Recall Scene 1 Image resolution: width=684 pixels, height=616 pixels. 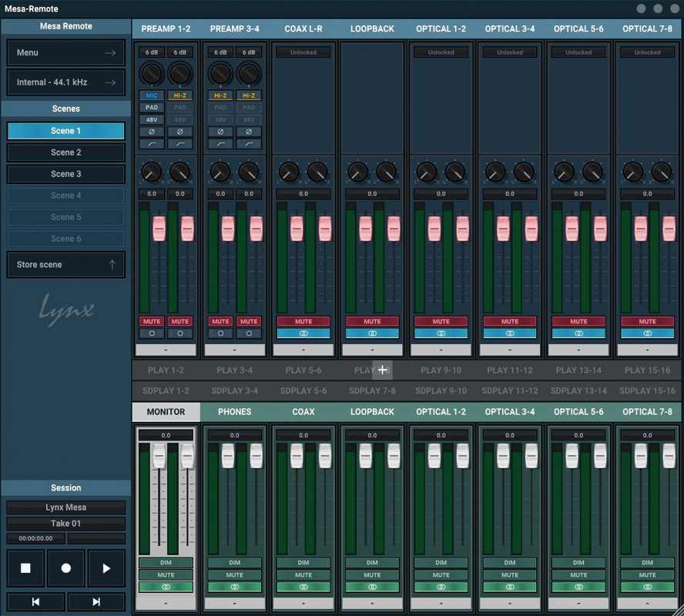[66, 131]
